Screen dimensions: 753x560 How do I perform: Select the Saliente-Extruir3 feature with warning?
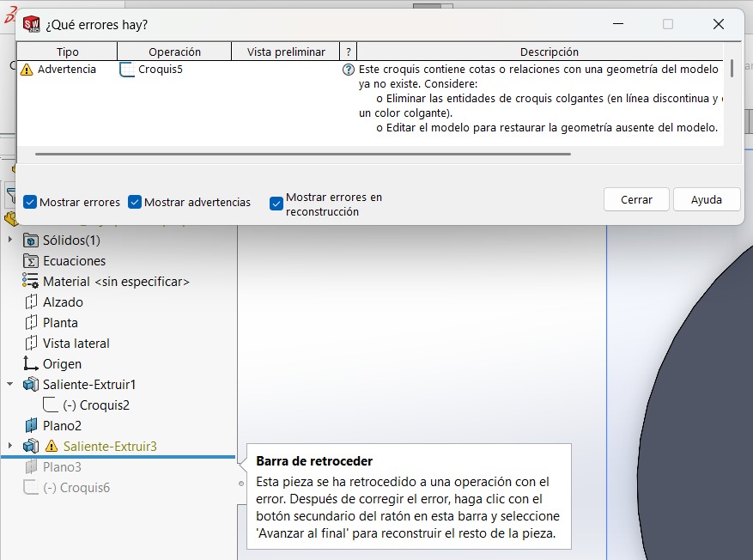click(110, 447)
